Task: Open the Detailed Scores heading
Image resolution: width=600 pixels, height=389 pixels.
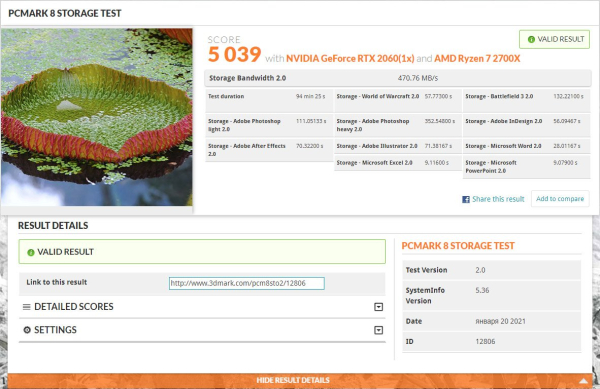Action: pos(74,307)
